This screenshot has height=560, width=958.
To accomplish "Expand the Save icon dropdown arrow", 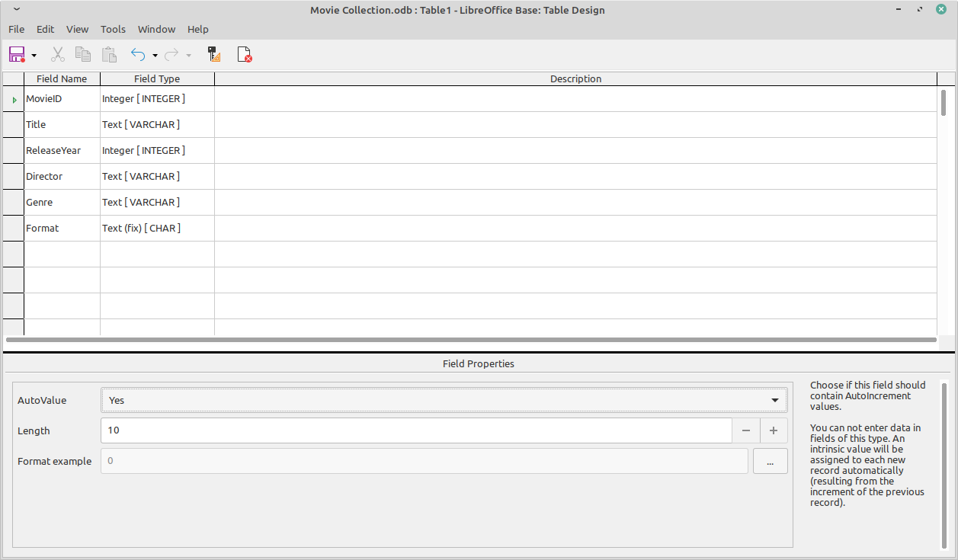I will [x=34, y=54].
